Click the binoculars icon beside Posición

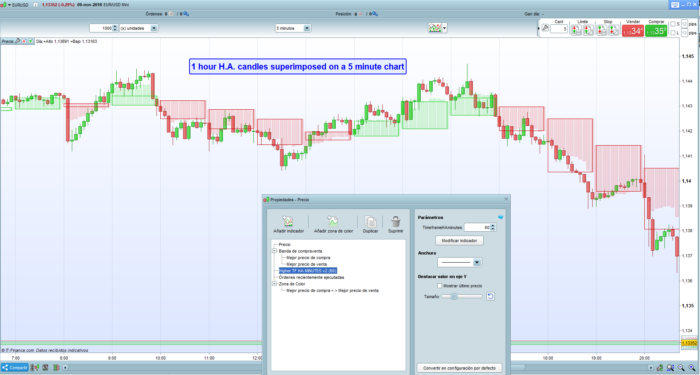click(374, 14)
